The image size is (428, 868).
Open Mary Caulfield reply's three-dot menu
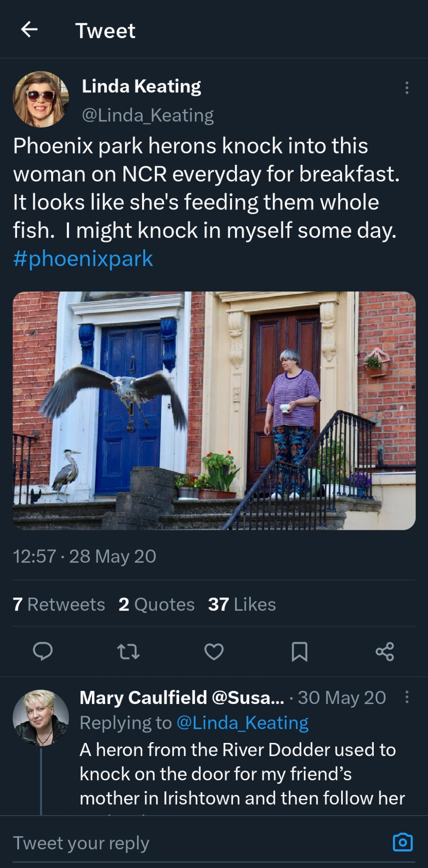[406, 697]
